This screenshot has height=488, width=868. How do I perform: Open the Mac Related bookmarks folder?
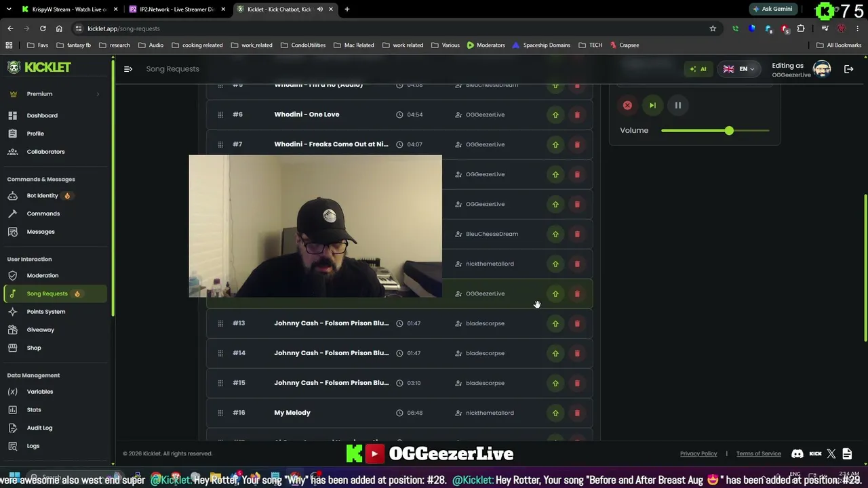click(x=353, y=45)
